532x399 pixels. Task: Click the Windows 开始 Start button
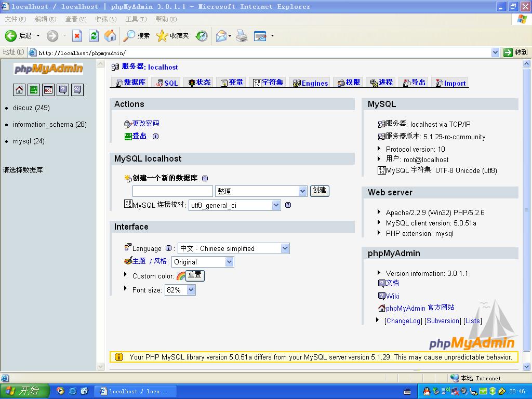pyautogui.click(x=24, y=391)
